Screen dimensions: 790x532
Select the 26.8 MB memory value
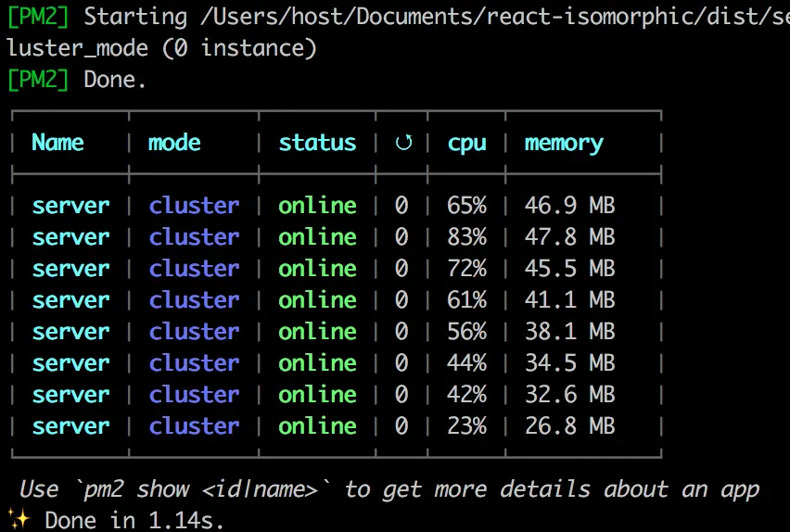tap(570, 426)
